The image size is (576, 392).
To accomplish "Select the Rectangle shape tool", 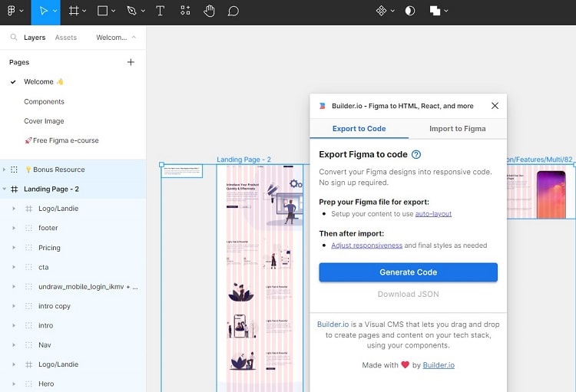I will point(102,11).
